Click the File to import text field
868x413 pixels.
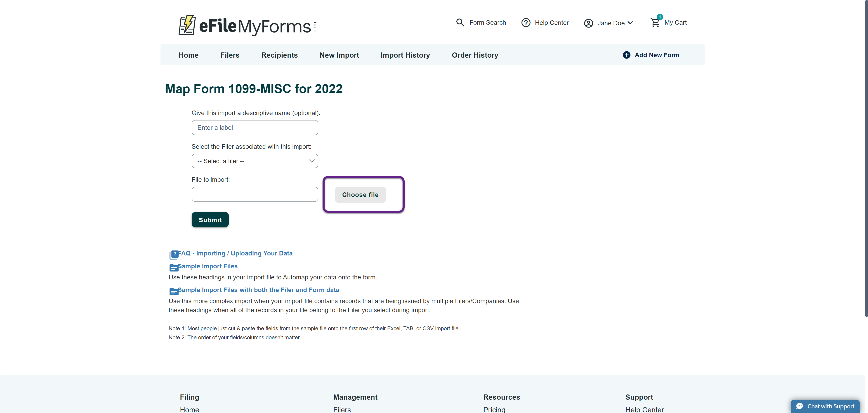pos(255,194)
